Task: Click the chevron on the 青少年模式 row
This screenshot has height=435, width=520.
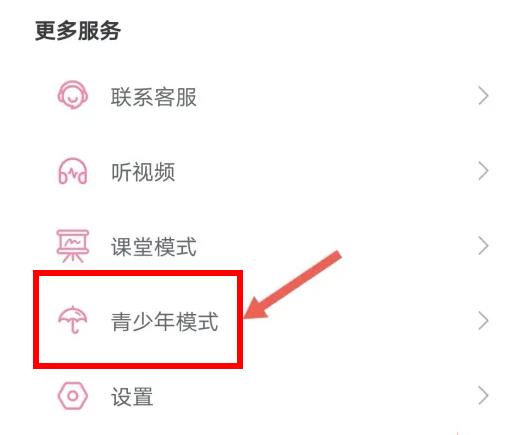Action: 483,321
